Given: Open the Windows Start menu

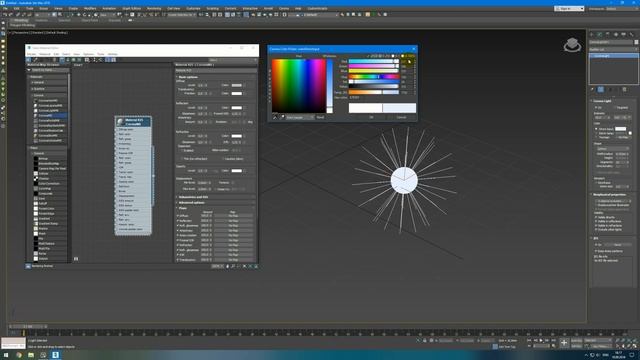Looking at the screenshot, I should tap(6, 355).
